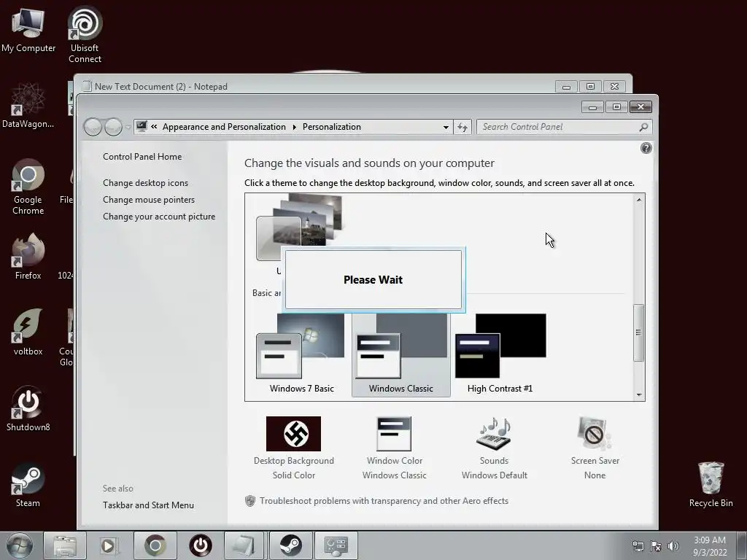The height and width of the screenshot is (560, 747).
Task: Click theme list scrollbar up arrow
Action: coord(639,200)
